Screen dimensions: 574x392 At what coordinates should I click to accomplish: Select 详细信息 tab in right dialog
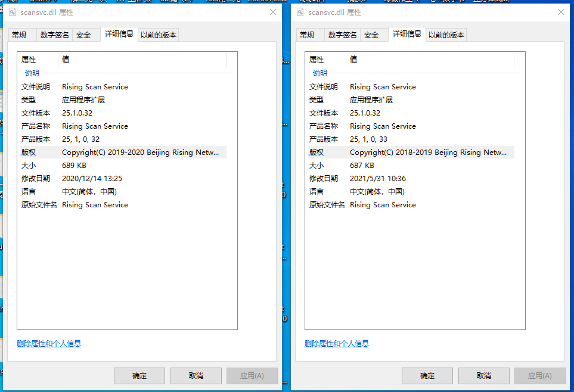coord(407,34)
